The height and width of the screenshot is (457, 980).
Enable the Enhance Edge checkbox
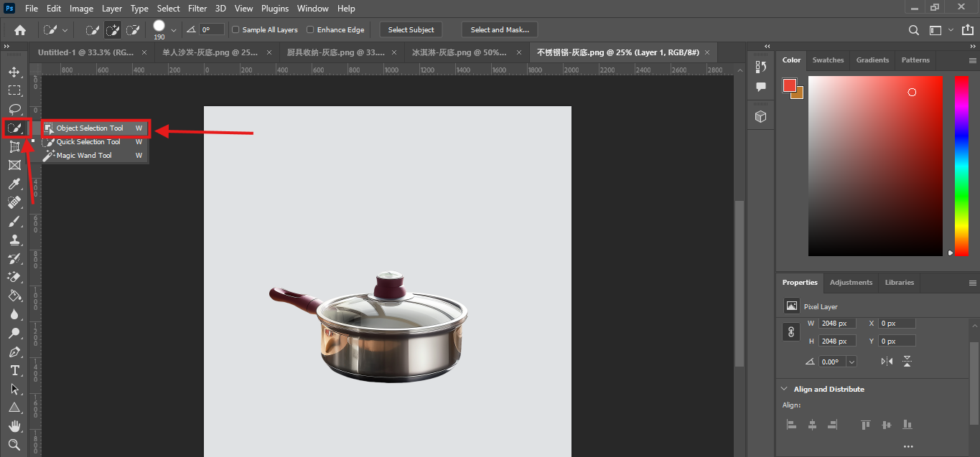coord(310,30)
